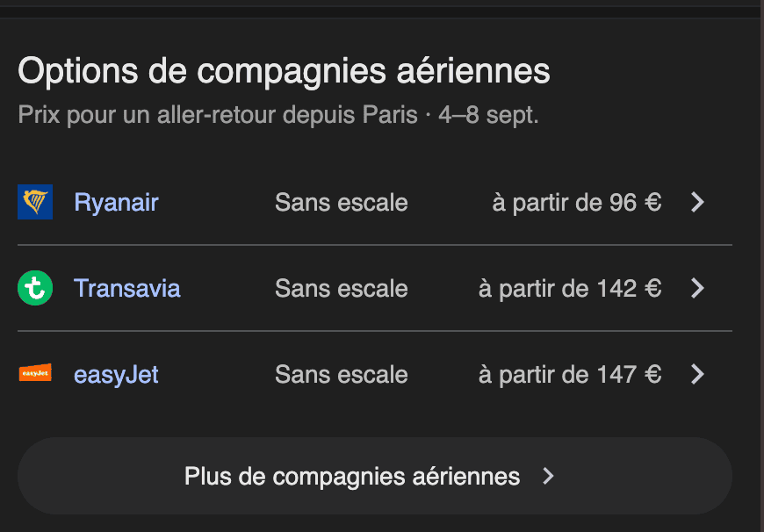This screenshot has width=764, height=532.
Task: Click Sans escale text in Ryanair row
Action: click(341, 202)
